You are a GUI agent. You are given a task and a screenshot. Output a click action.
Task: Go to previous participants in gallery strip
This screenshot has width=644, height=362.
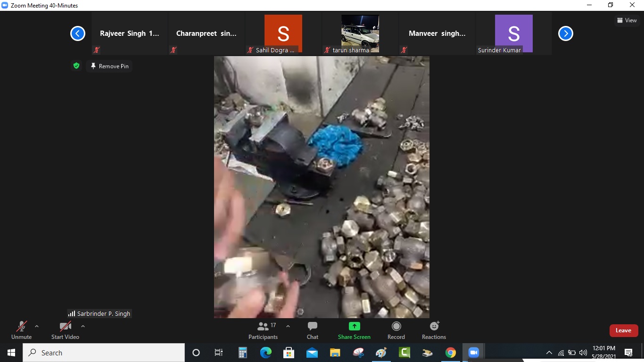point(78,33)
